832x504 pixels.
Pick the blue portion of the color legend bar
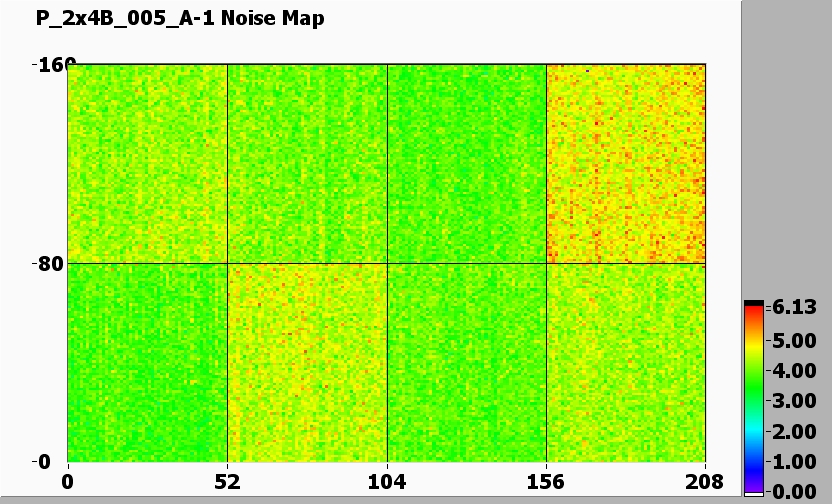[x=753, y=460]
